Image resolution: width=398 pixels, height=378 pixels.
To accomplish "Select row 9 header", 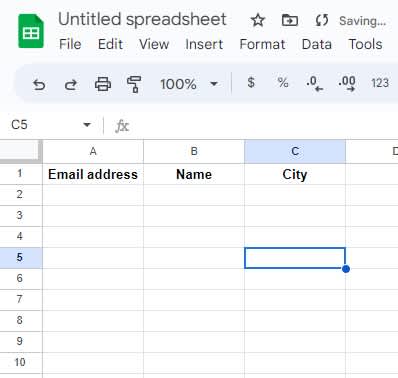I will click(20, 342).
